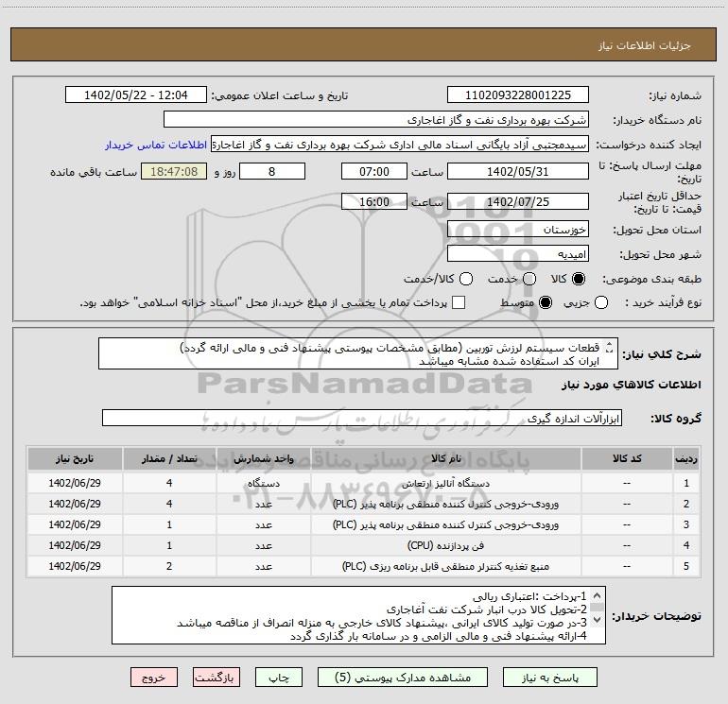
Task: Click the تعداد / مقدار column header
Action: (169, 458)
